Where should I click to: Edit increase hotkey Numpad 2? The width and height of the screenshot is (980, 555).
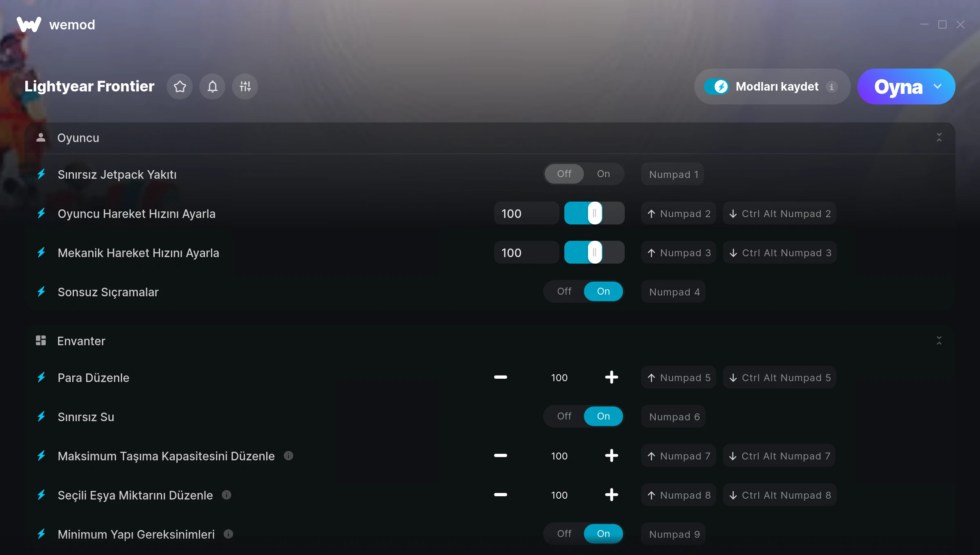[x=679, y=213]
